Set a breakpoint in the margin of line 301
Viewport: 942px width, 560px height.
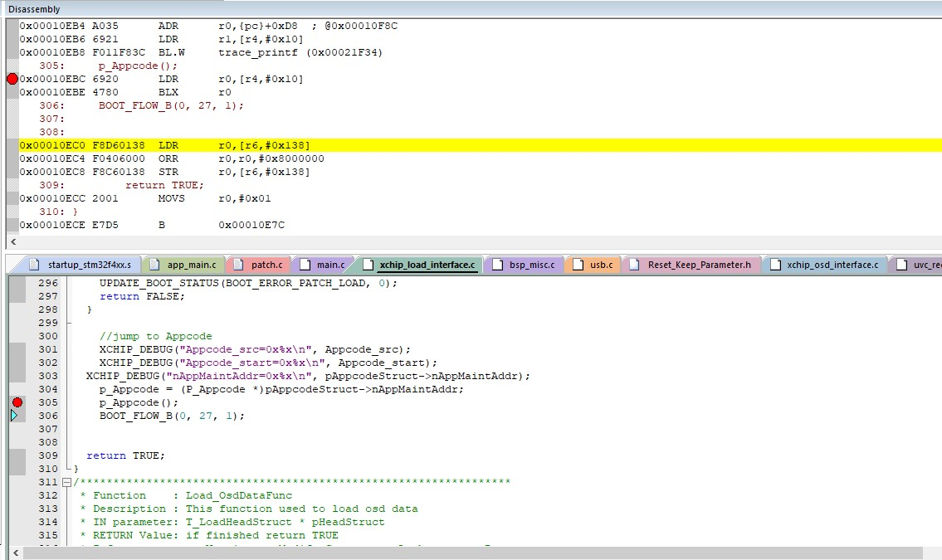point(17,349)
